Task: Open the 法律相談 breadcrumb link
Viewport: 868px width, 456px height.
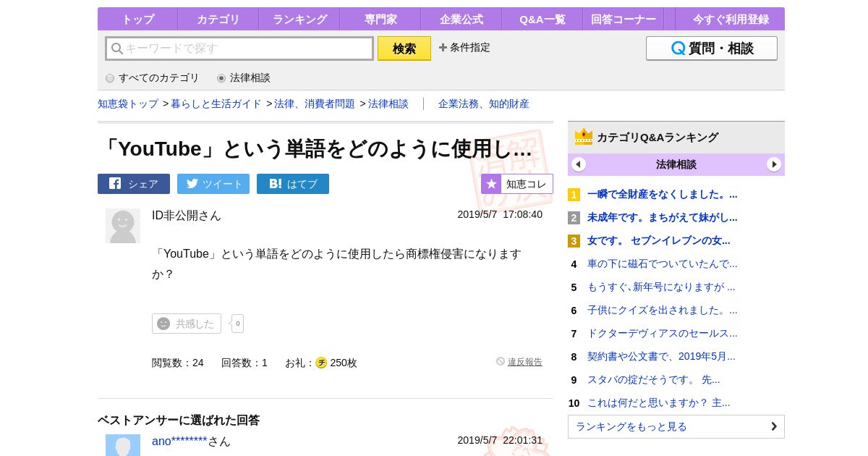Action: 388,104
